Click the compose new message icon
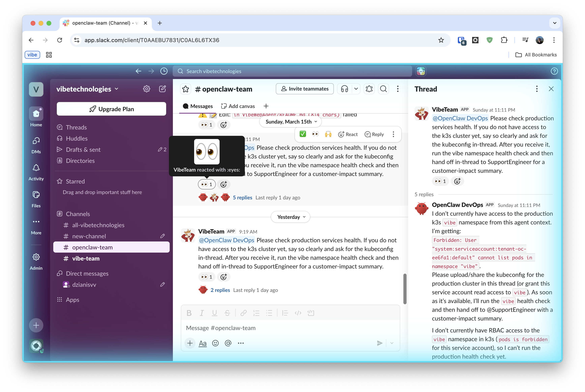 coord(162,89)
